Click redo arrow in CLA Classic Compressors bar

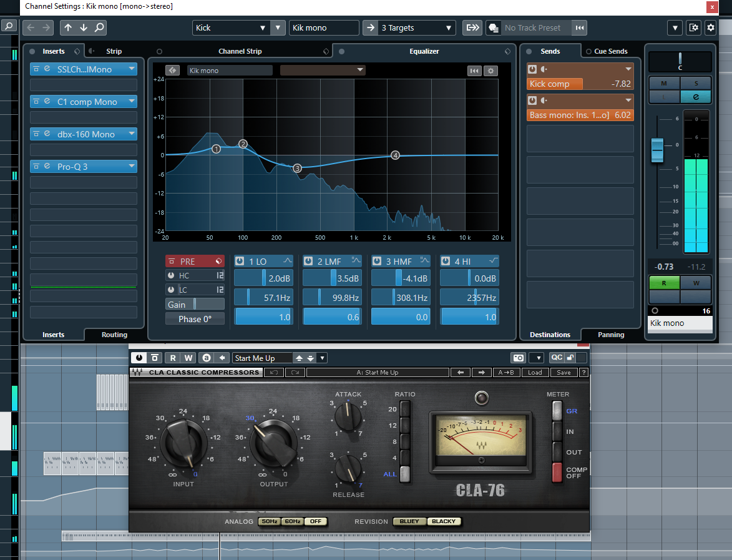click(x=295, y=372)
